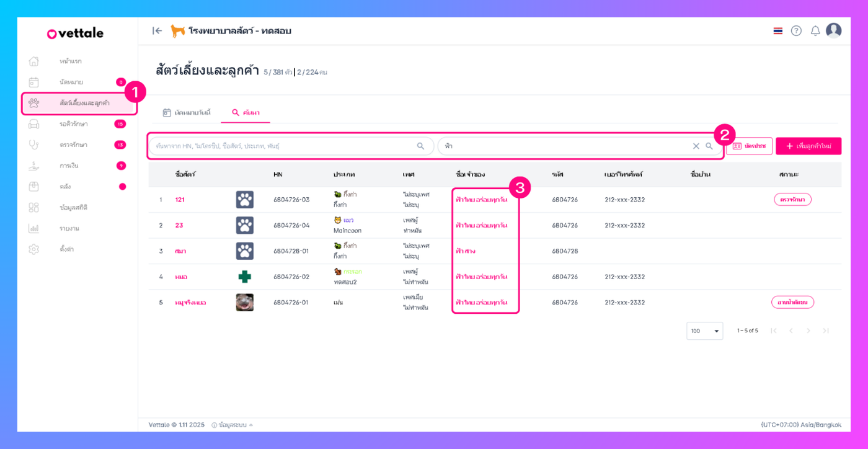
Task: Click the otter photo thumbnail in row 5
Action: click(x=245, y=302)
